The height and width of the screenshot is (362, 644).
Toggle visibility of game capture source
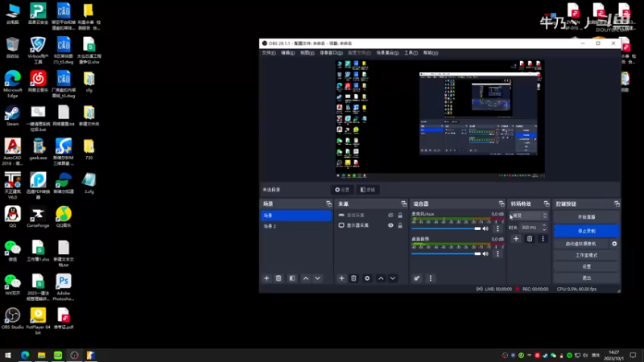click(x=390, y=215)
